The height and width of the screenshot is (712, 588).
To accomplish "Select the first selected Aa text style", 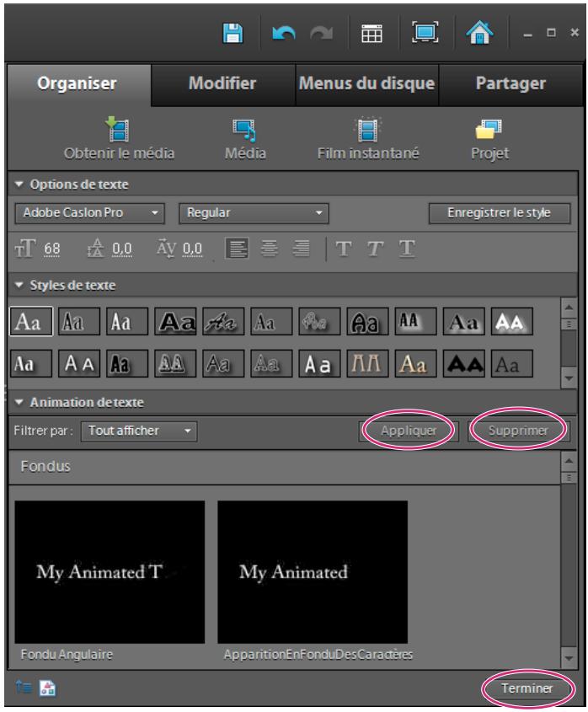I will pos(31,322).
